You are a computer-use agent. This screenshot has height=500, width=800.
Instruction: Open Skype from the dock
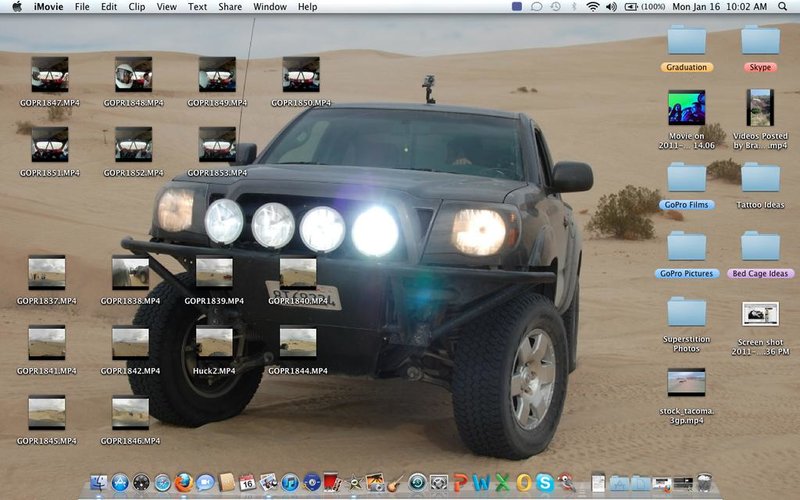point(545,482)
